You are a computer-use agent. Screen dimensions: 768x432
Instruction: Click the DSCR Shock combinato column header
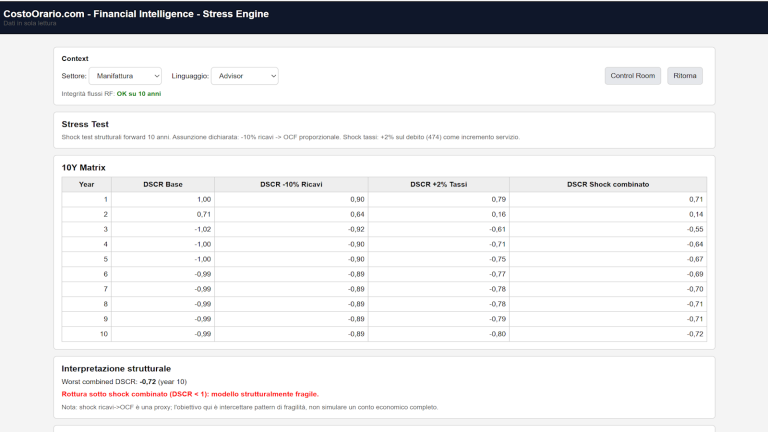(x=607, y=184)
